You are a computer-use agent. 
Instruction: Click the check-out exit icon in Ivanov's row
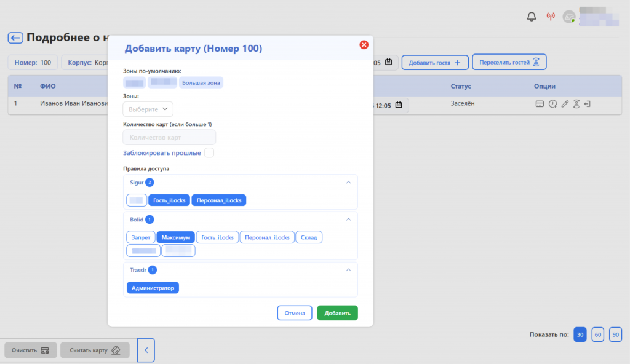(x=588, y=104)
